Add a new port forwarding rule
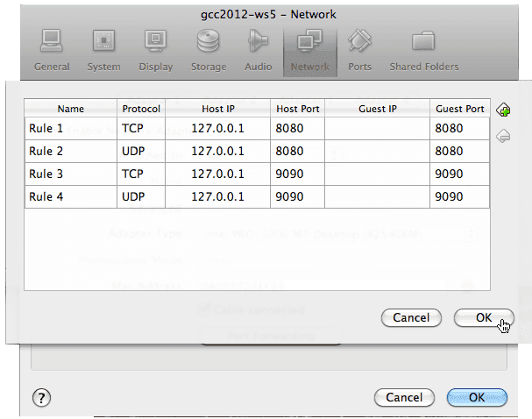The height and width of the screenshot is (419, 532). [x=503, y=110]
